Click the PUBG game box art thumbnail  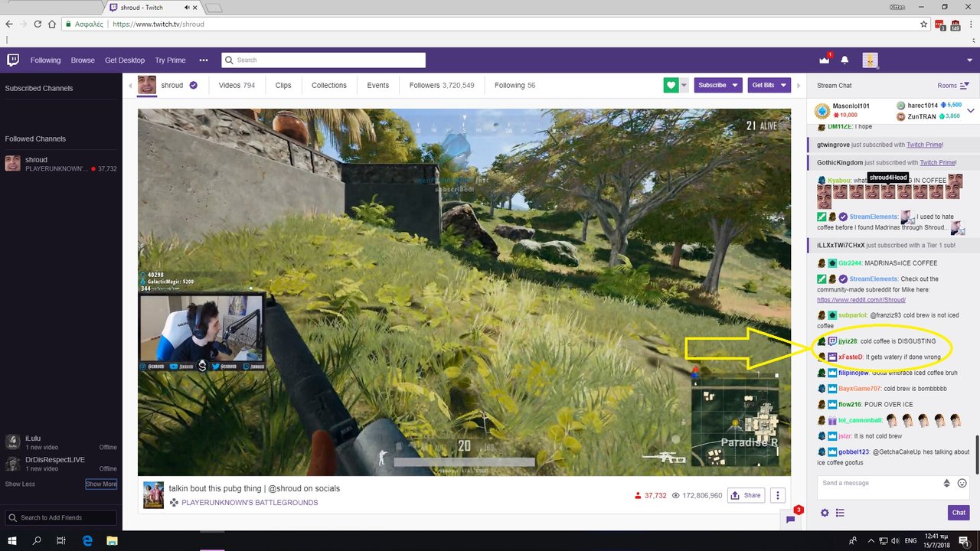coord(153,495)
